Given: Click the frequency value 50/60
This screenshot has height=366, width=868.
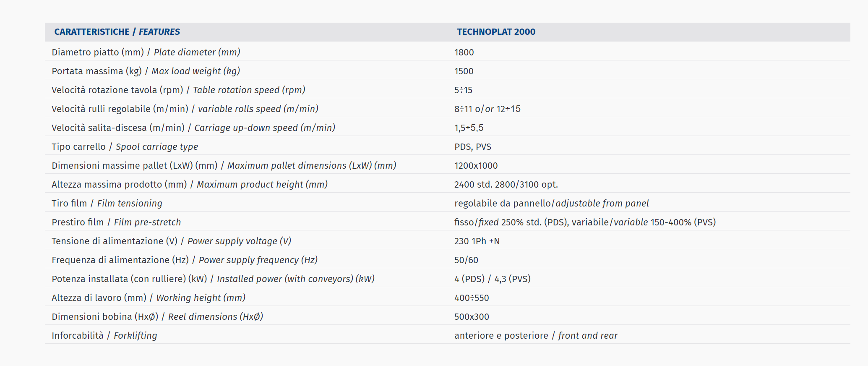Looking at the screenshot, I should pyautogui.click(x=466, y=260).
